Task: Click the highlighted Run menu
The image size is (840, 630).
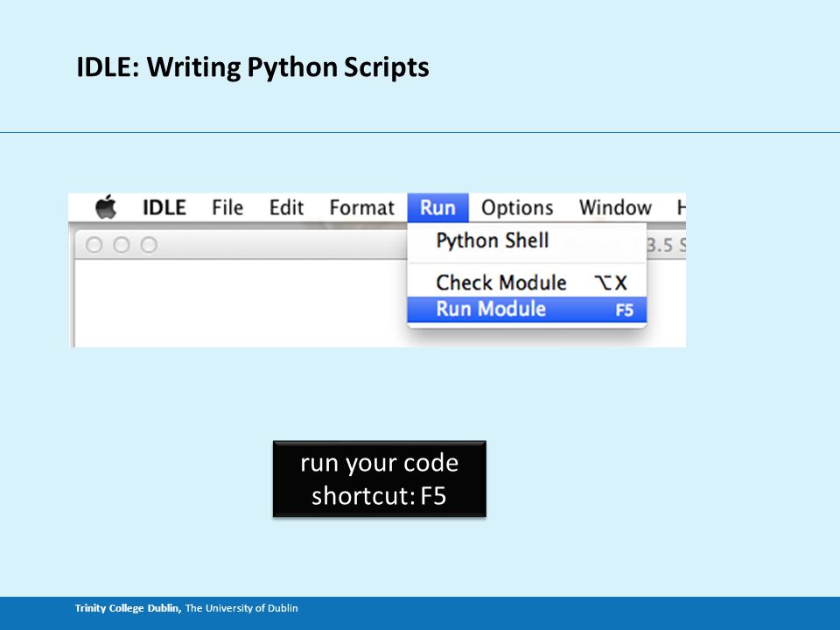Action: [437, 208]
